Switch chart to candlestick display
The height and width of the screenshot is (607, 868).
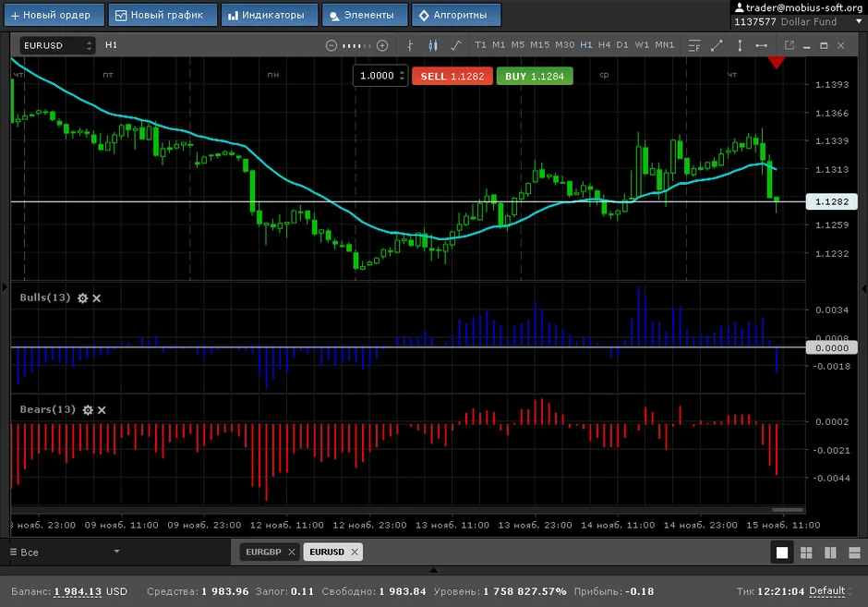tap(433, 45)
